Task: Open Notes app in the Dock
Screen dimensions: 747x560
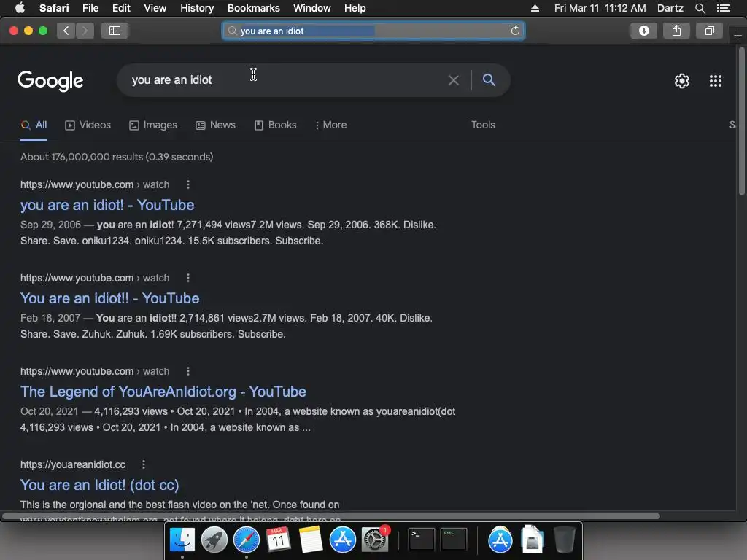Action: (311, 540)
